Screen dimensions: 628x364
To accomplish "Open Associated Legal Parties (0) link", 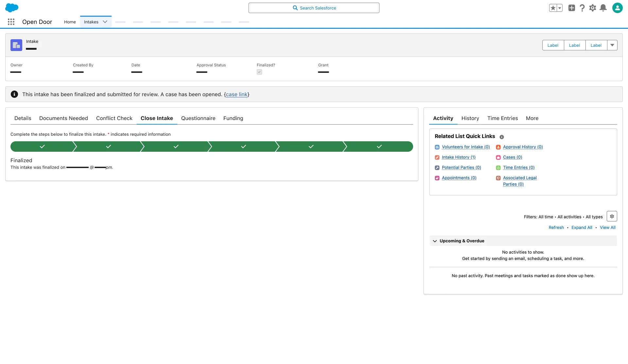I will coord(520,181).
